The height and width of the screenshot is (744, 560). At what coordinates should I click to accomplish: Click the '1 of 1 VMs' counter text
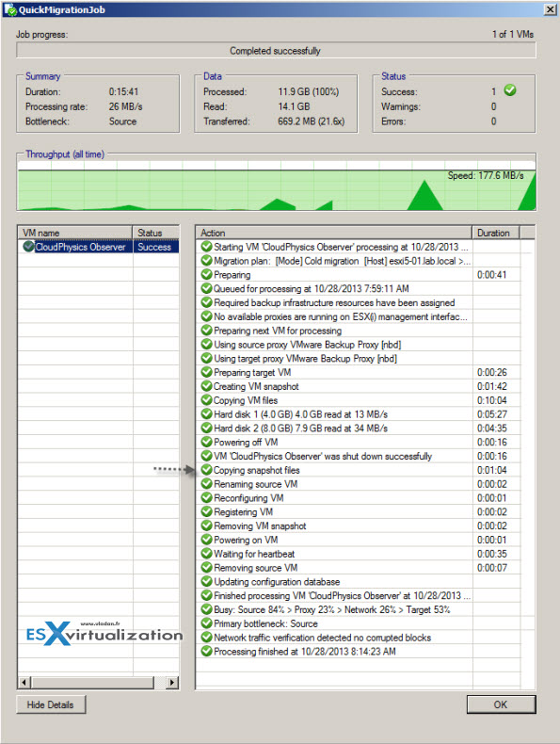click(513, 34)
